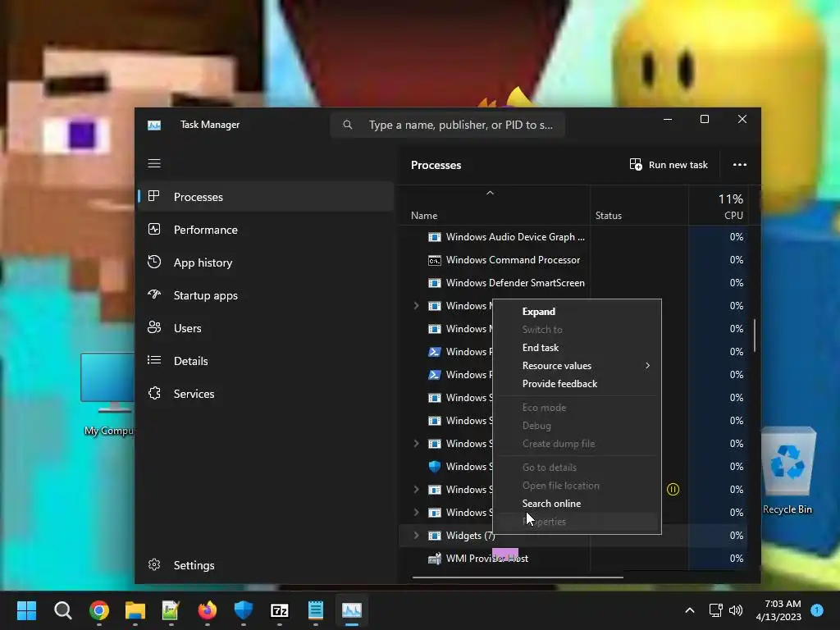Click the Users people icon
This screenshot has height=630, width=840.
pos(153,327)
